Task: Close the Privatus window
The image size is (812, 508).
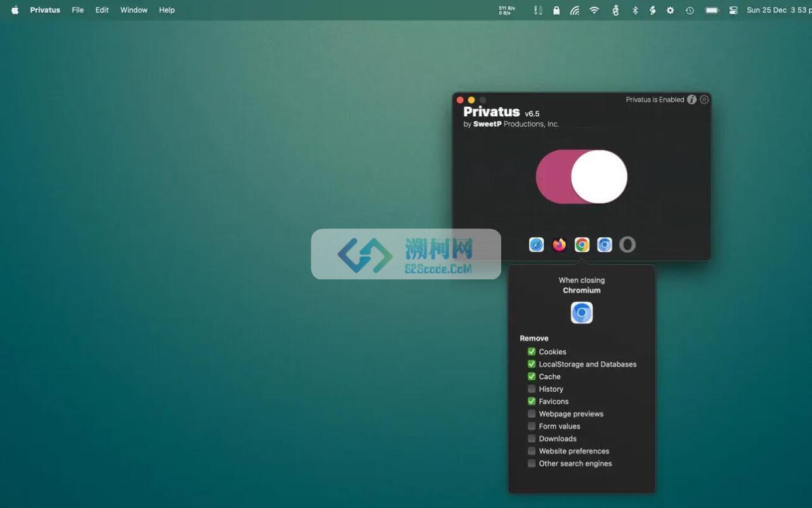Action: coord(460,100)
